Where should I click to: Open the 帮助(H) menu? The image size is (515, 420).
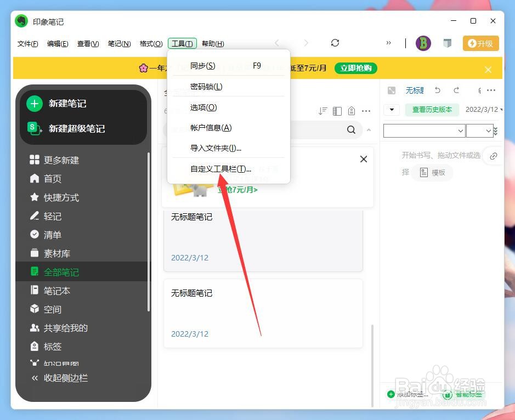(213, 44)
